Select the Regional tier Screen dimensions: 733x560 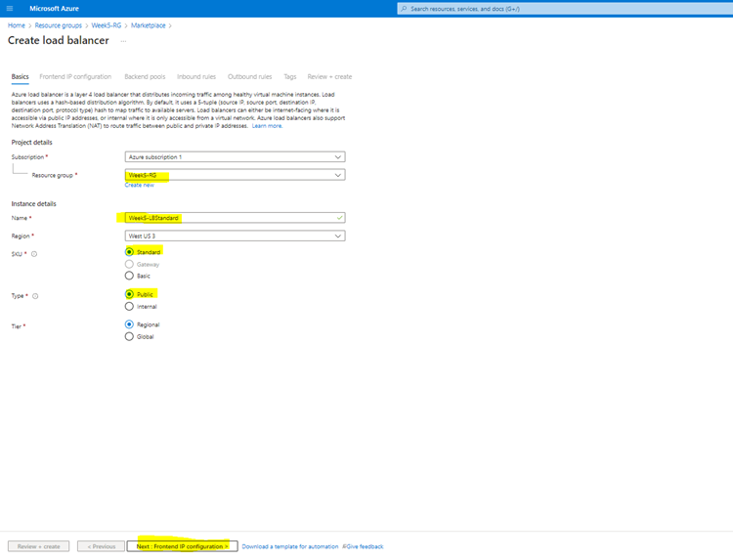coord(129,324)
